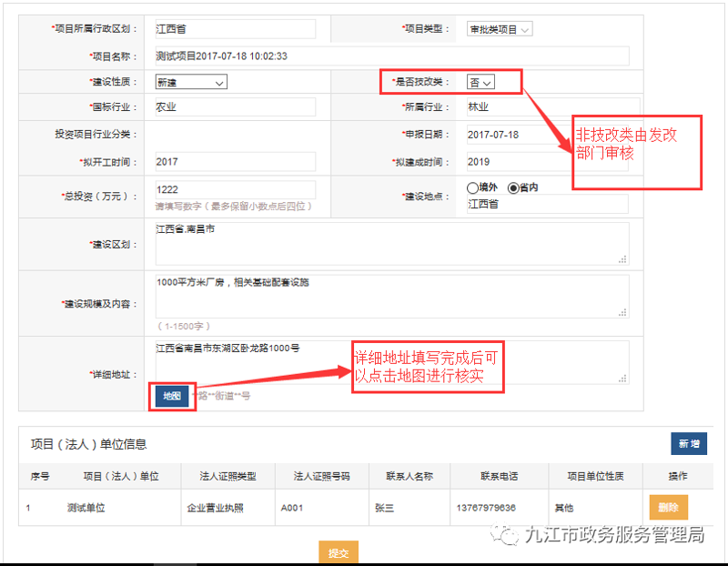The height and width of the screenshot is (566, 728).
Task: Click the 建设地点 field showing 江西省
Action: click(x=548, y=204)
